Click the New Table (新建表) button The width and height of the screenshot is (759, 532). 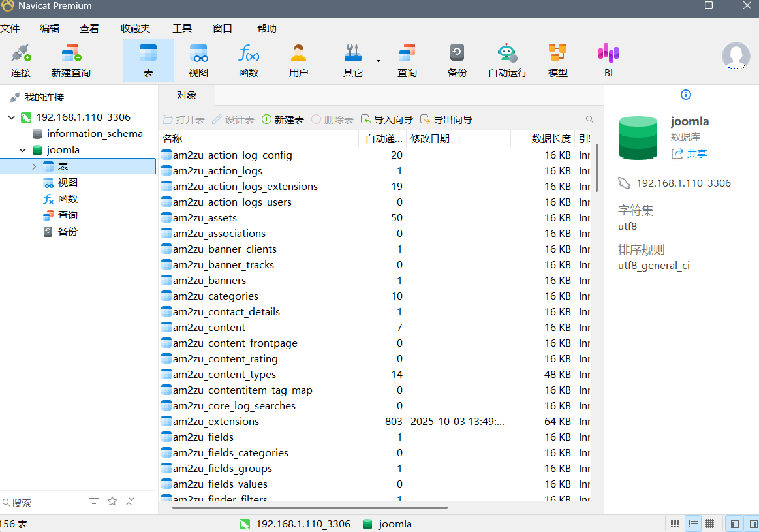(x=283, y=119)
